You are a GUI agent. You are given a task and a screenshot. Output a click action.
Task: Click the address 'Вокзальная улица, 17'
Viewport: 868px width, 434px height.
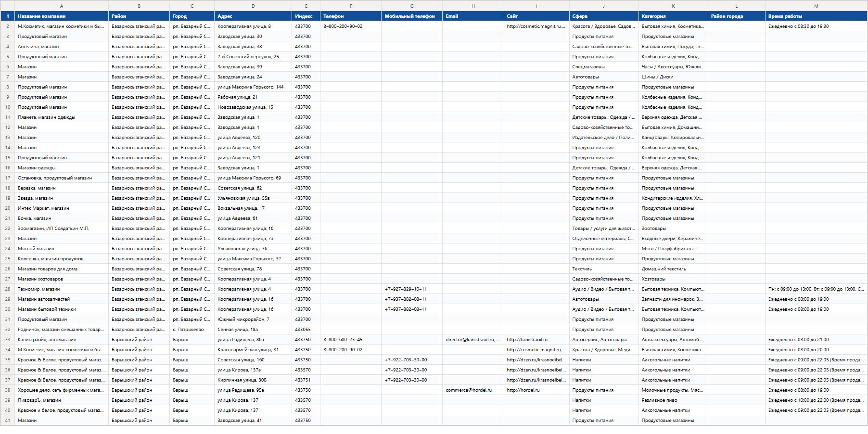(x=253, y=208)
